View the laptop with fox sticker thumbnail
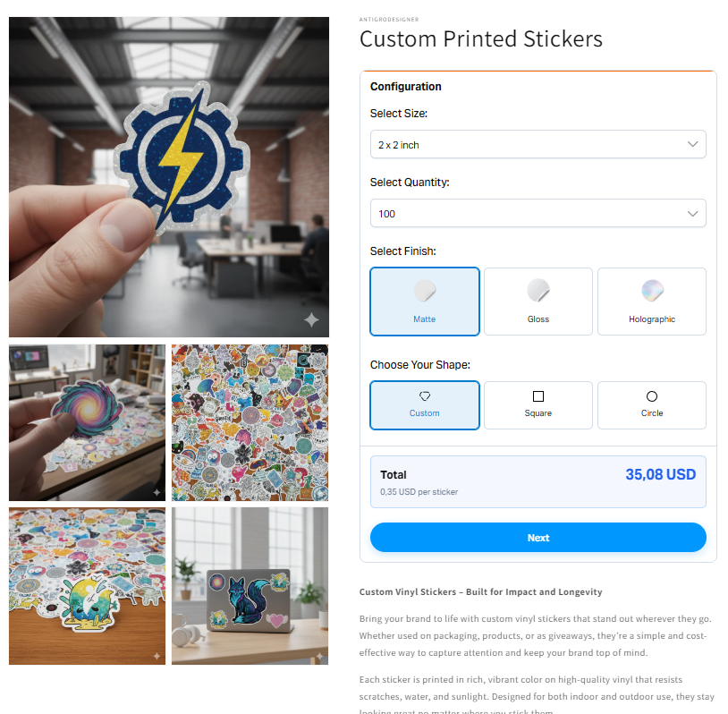 tap(250, 586)
